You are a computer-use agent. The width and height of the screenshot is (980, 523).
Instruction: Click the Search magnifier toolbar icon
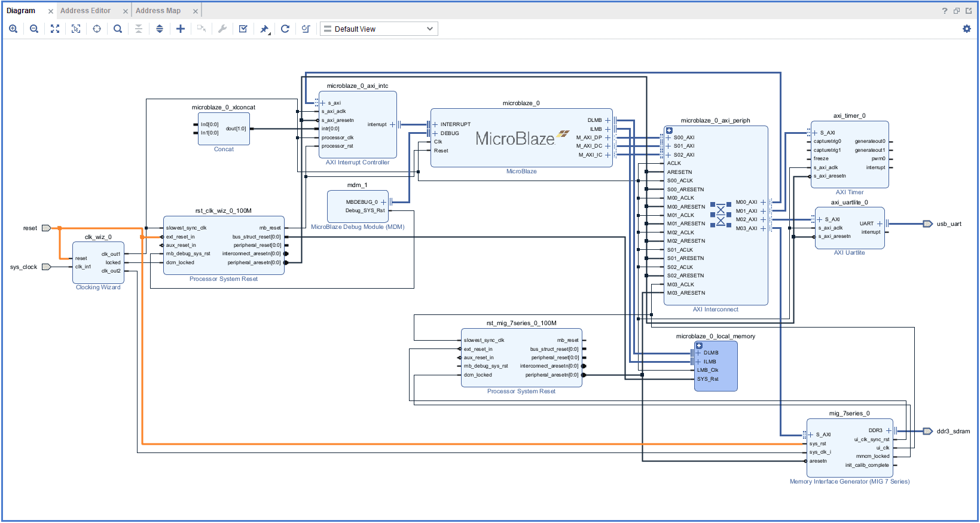118,29
